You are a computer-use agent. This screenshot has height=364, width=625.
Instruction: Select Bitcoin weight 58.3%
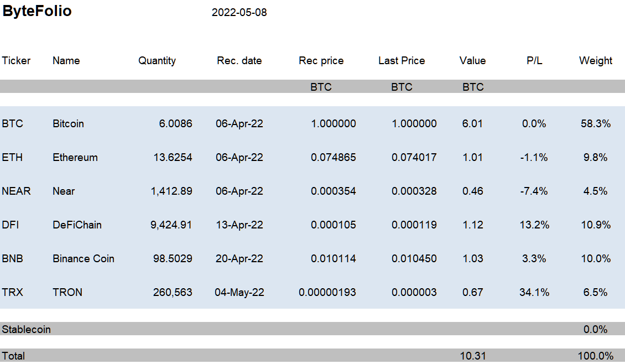(596, 123)
